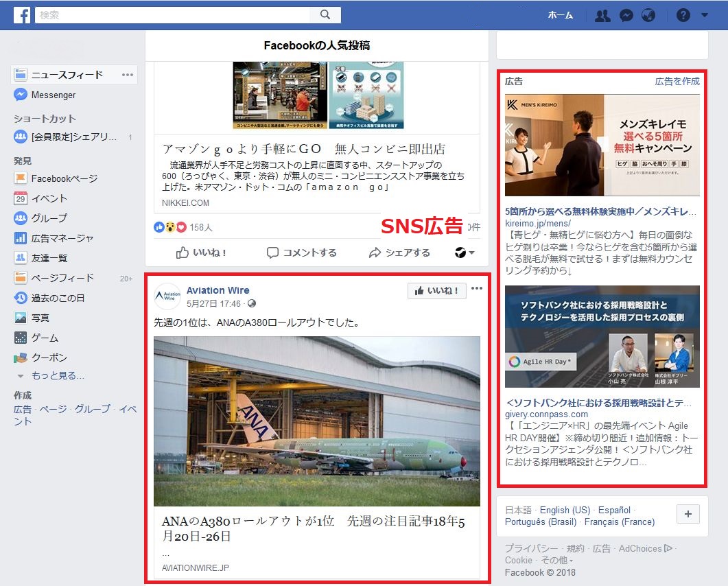Screen dimensions: 728x586
Task: Click into the 検索 search field
Action: point(172,15)
